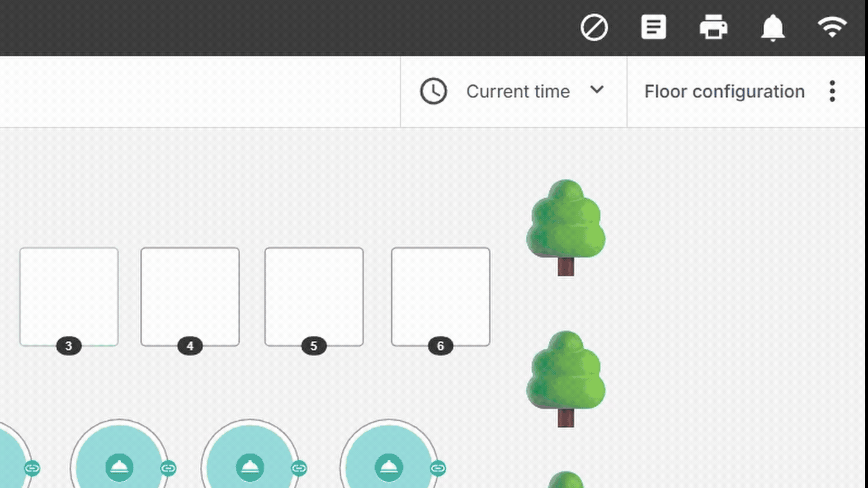Click the printer icon
The height and width of the screenshot is (488, 868).
[713, 27]
